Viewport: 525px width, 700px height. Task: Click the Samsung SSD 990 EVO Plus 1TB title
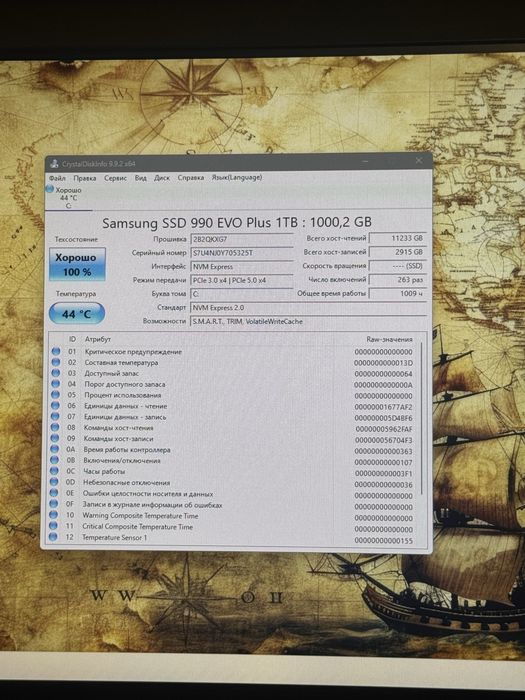(237, 223)
